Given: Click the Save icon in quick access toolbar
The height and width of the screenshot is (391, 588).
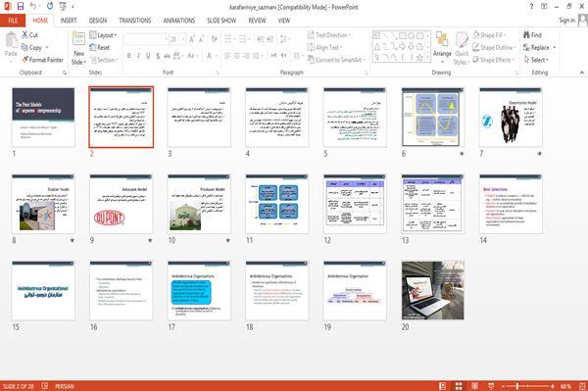Looking at the screenshot, I should point(21,7).
